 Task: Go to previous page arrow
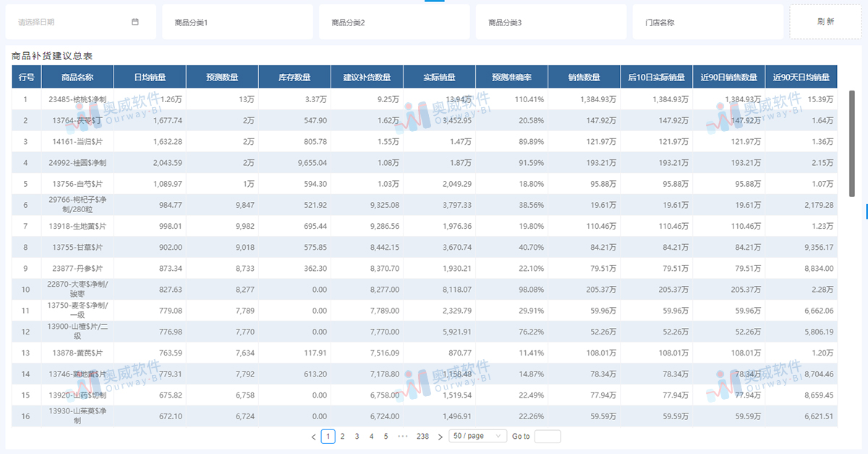tap(313, 437)
